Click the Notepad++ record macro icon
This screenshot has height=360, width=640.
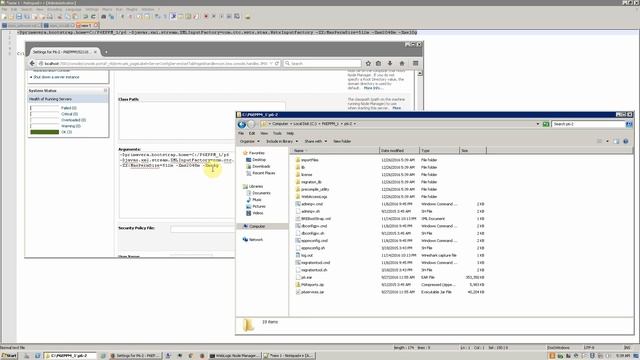point(206,16)
